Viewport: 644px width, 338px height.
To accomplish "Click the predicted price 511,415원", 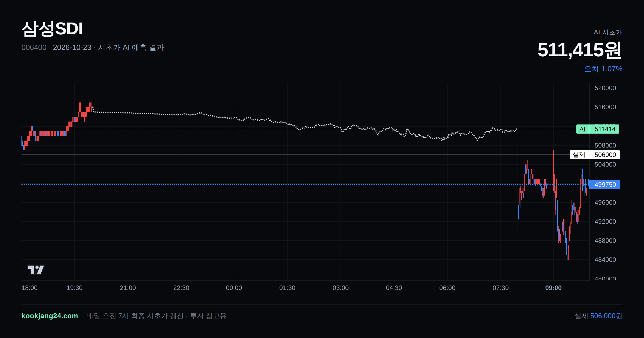I will [x=580, y=50].
